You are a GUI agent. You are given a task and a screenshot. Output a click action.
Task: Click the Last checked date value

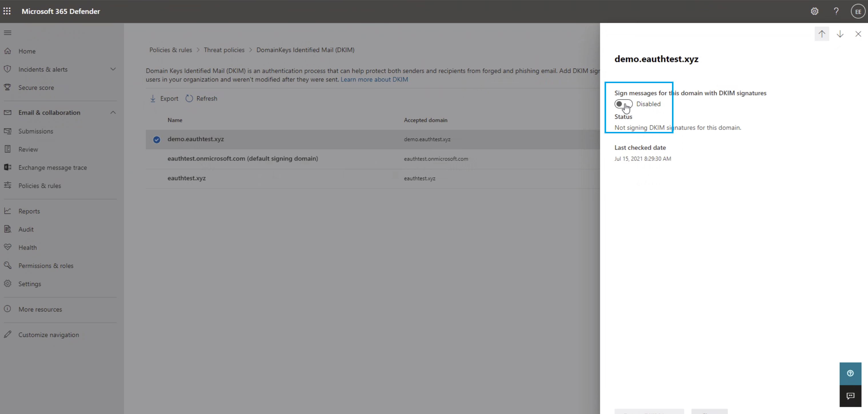point(643,159)
